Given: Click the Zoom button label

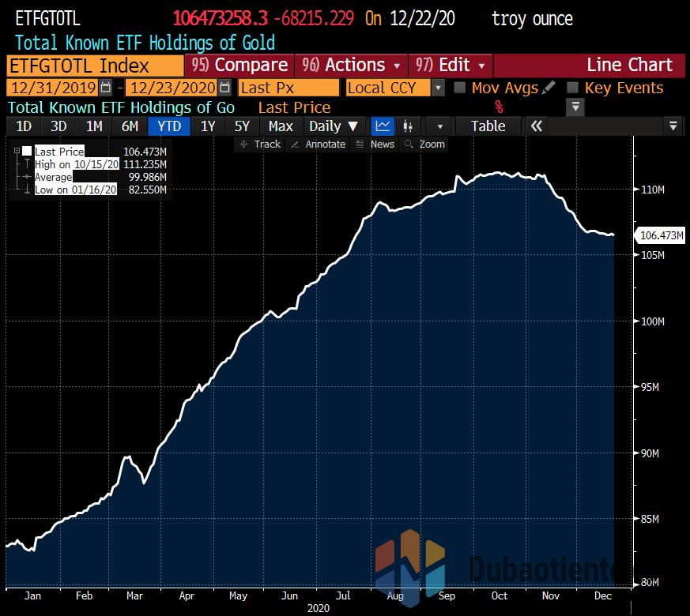Looking at the screenshot, I should tap(432, 145).
